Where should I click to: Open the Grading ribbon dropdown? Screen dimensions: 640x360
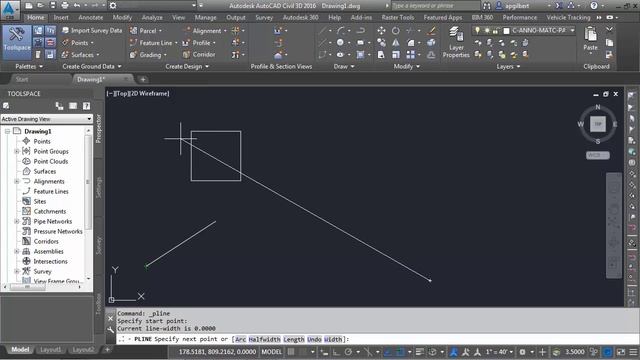pos(148,55)
